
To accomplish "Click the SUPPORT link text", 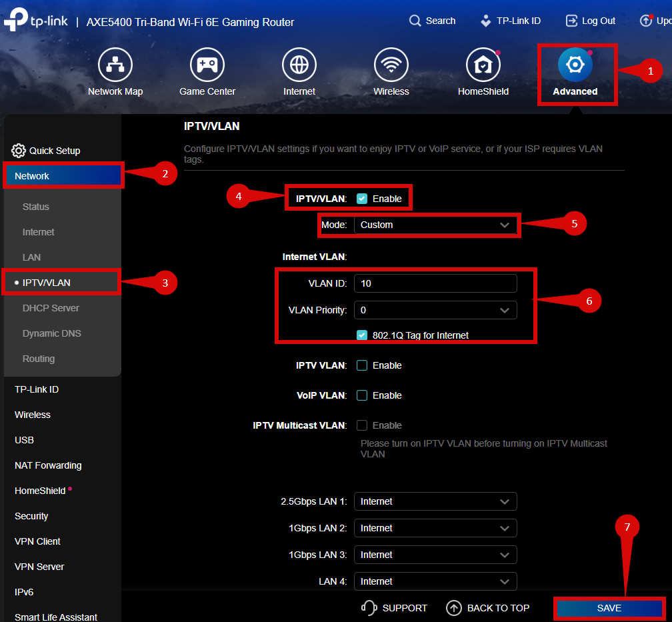I will (x=405, y=608).
